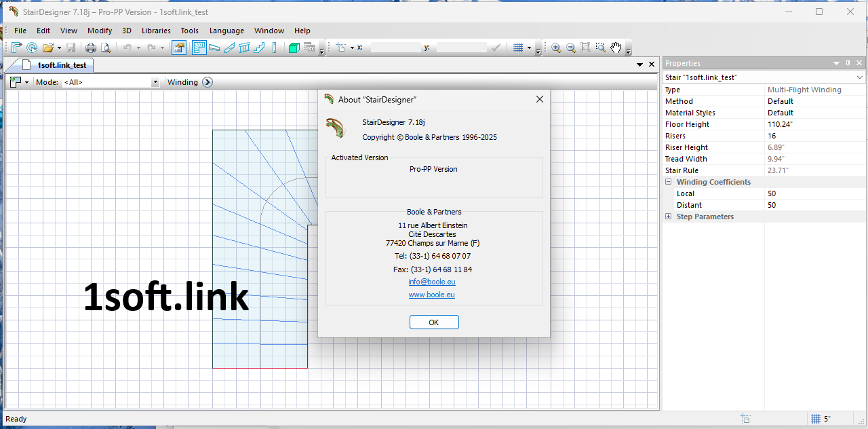
Task: Open the File menu
Action: point(20,31)
